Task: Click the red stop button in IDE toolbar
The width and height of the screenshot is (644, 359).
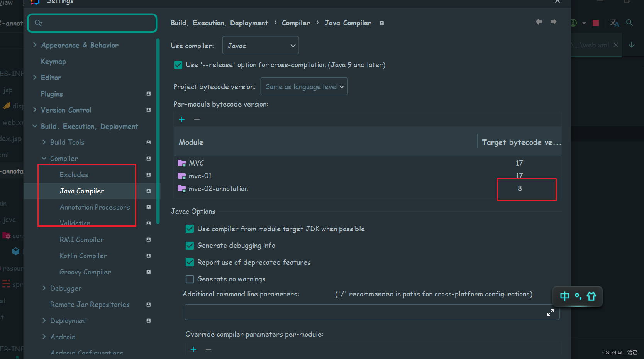Action: coord(596,23)
